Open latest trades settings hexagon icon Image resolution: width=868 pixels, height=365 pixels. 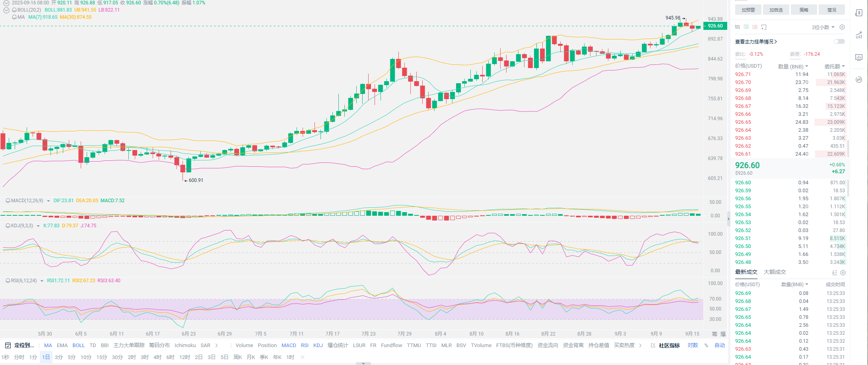843,273
